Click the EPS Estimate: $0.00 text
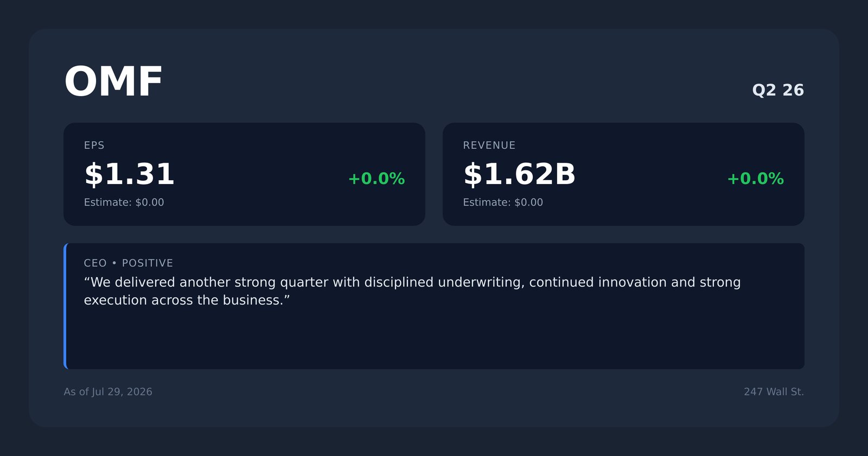 tap(124, 202)
